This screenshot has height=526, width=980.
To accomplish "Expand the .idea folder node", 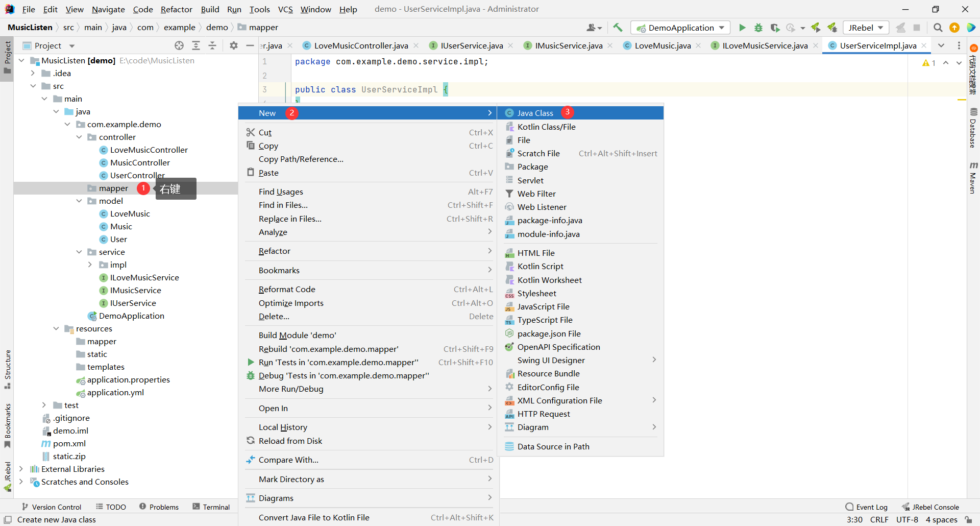I will tap(33, 73).
